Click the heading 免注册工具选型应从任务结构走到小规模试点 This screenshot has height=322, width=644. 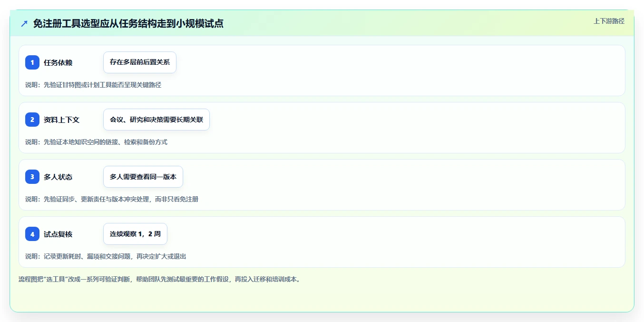pyautogui.click(x=128, y=23)
